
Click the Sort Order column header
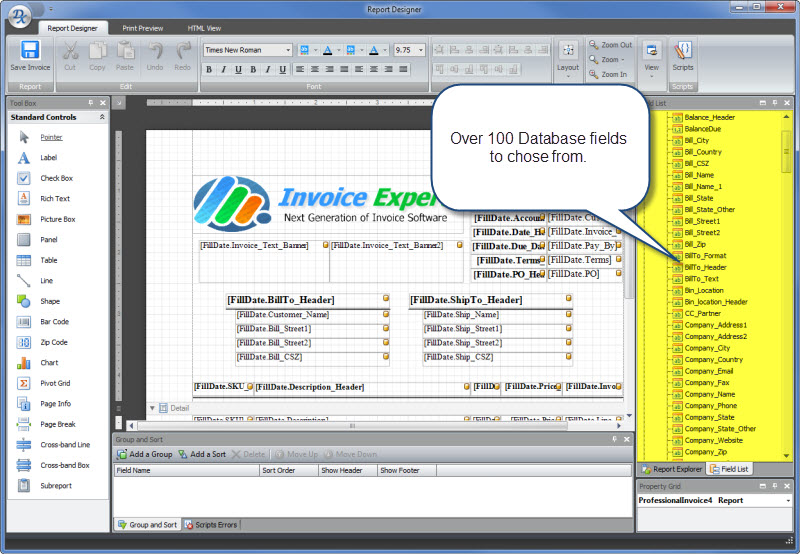[x=289, y=470]
